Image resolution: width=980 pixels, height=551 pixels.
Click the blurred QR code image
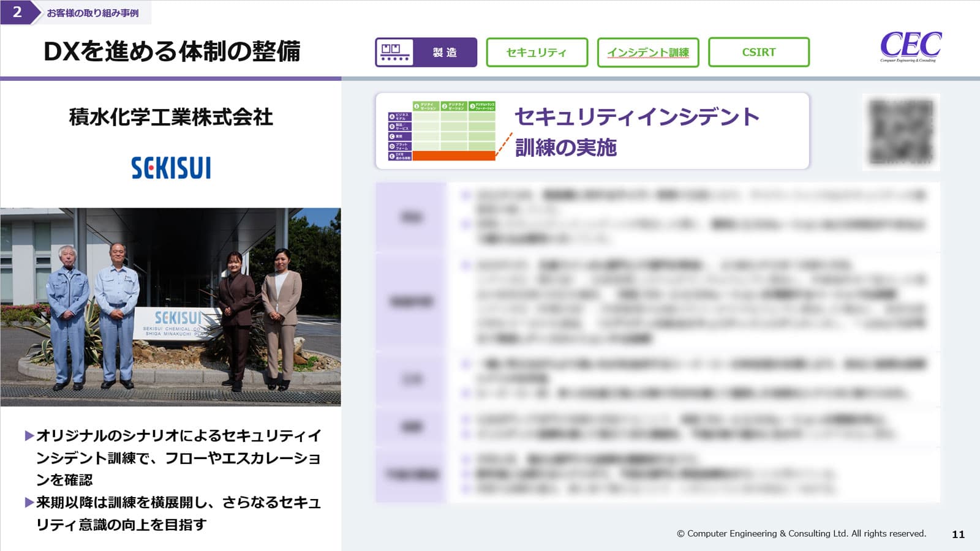[x=901, y=132]
